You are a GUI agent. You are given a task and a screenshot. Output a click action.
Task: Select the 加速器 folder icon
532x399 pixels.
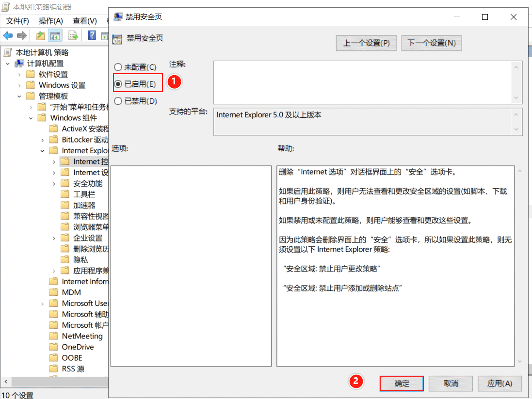(65, 205)
